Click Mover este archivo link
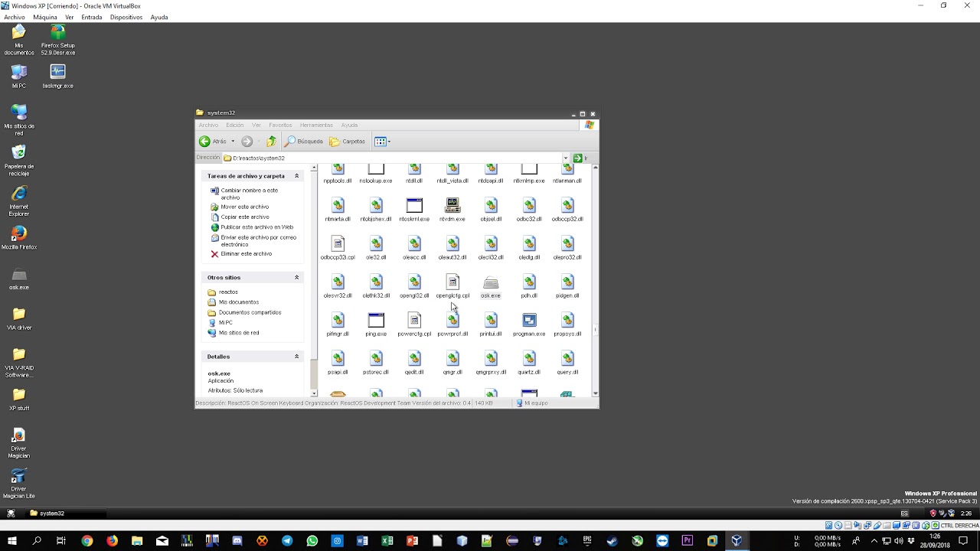This screenshot has height=551, width=980. [240, 207]
